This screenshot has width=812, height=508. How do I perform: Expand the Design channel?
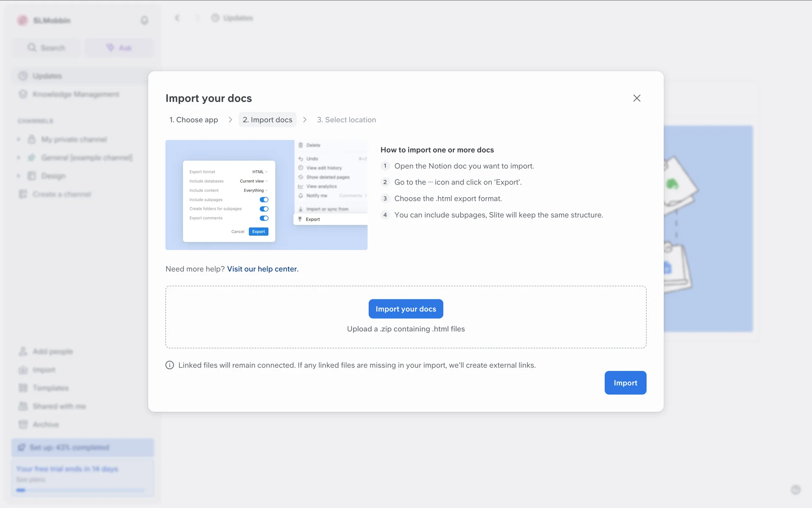pyautogui.click(x=19, y=176)
